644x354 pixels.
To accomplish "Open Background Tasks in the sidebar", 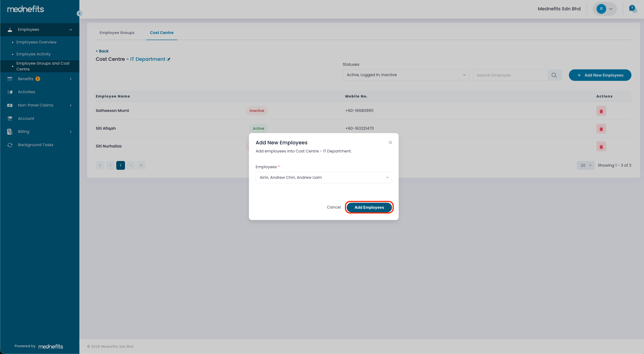I will pos(36,145).
